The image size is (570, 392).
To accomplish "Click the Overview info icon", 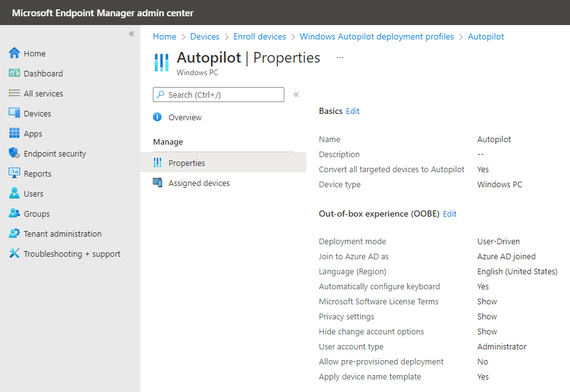I will pyautogui.click(x=157, y=117).
